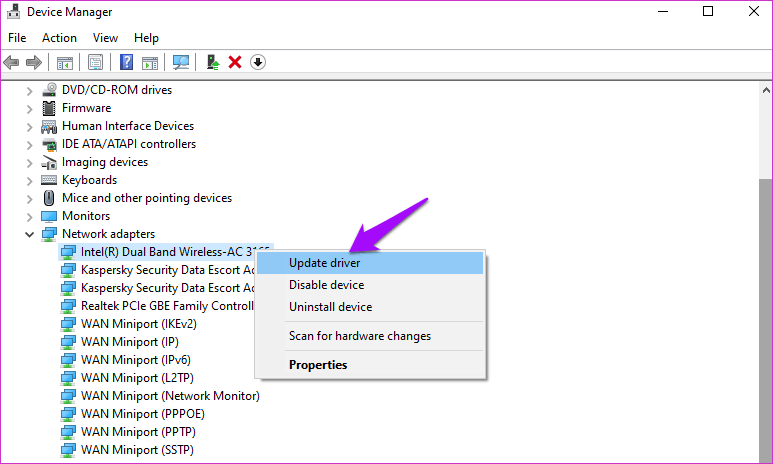This screenshot has width=773, height=464.
Task: Select Intel(R) Dual Band Wireless-AC adapter
Action: pos(166,252)
